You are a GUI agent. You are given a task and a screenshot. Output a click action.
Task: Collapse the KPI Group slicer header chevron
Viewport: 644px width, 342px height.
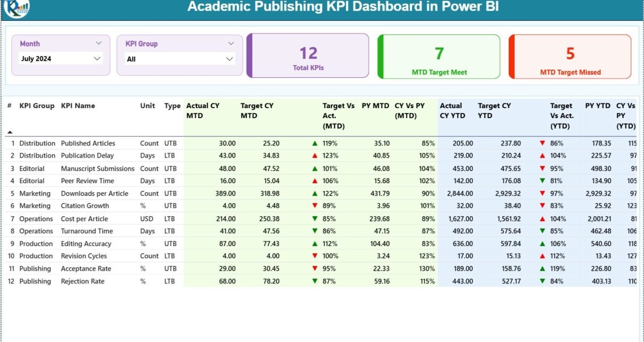231,44
